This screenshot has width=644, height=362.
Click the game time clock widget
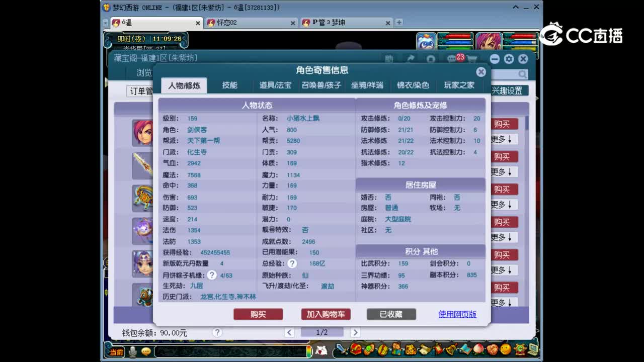(146, 39)
